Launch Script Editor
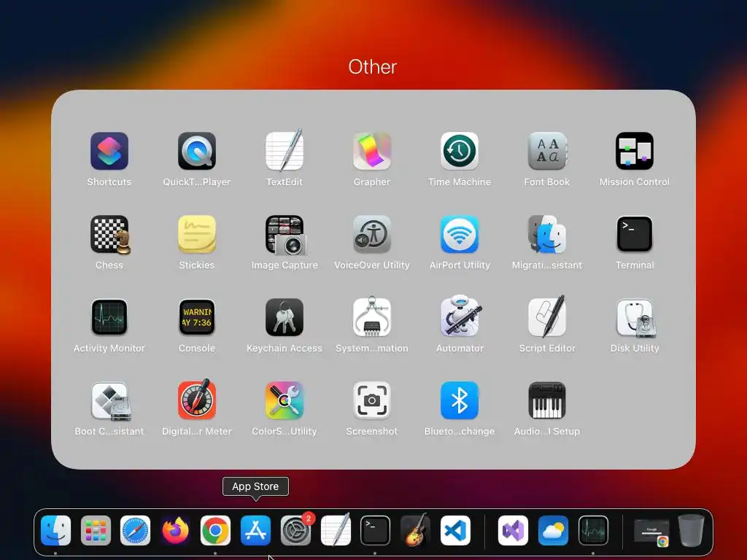 [x=547, y=316]
